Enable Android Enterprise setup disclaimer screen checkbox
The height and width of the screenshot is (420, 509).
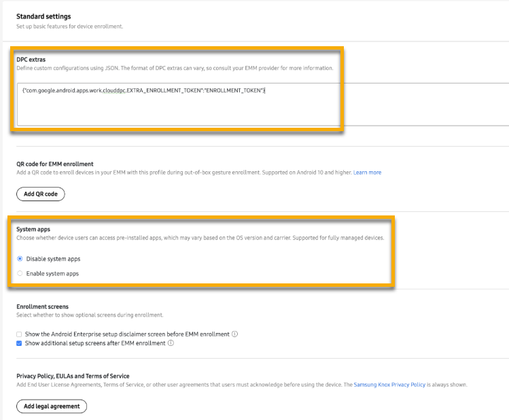point(20,334)
